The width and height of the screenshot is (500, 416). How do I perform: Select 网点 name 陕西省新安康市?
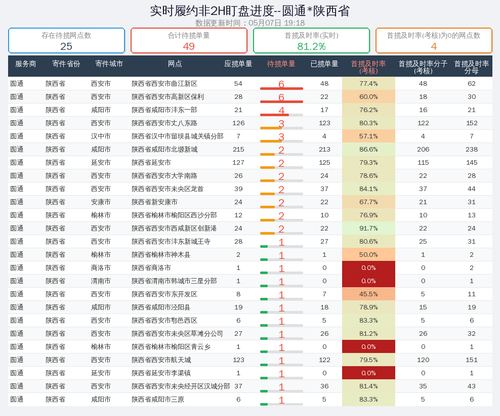click(x=154, y=202)
